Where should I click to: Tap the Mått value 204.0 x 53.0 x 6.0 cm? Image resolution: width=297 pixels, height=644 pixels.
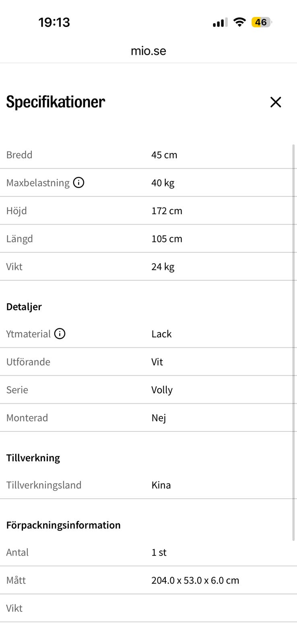195,580
